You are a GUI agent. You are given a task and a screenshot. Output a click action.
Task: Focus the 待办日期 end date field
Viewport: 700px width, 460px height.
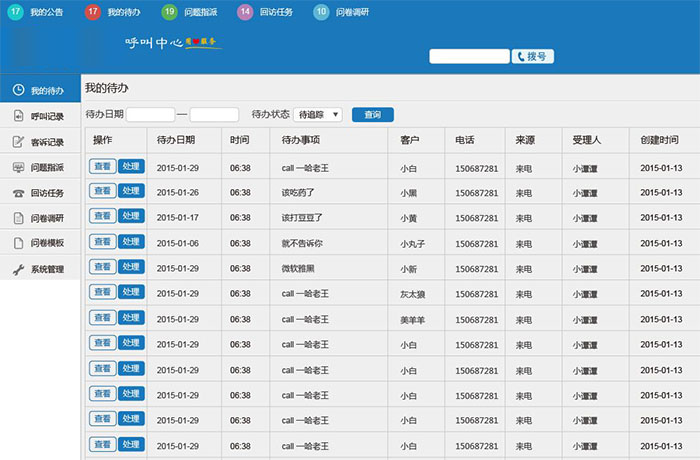pos(214,115)
